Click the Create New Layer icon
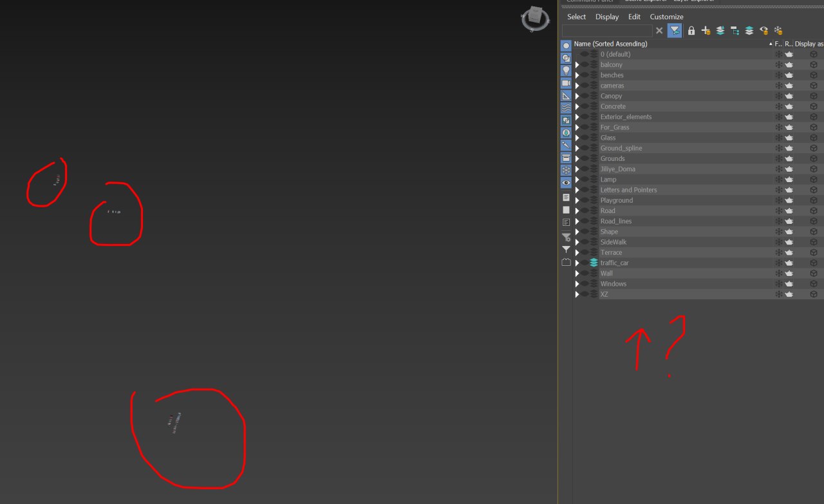This screenshot has width=824, height=504. (x=706, y=30)
